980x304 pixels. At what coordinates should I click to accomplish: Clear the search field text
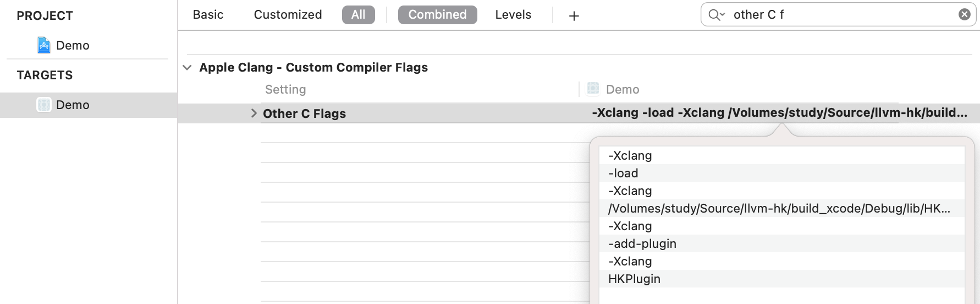pos(964,15)
